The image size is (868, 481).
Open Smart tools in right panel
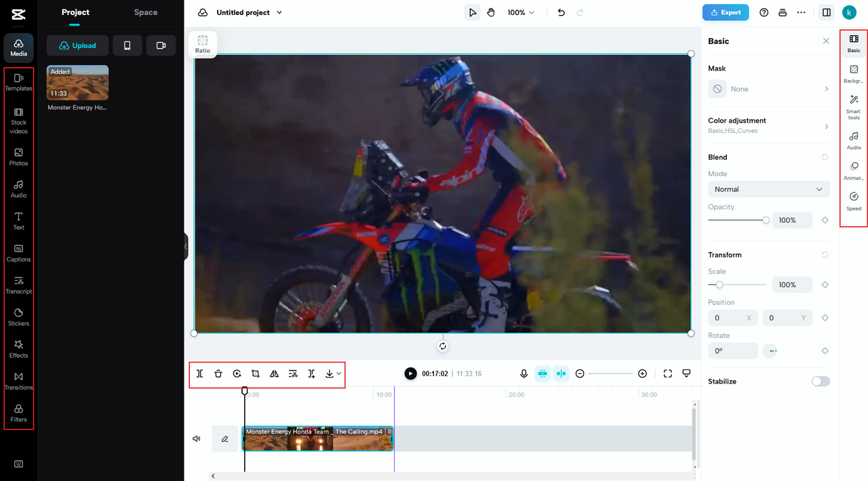854,108
